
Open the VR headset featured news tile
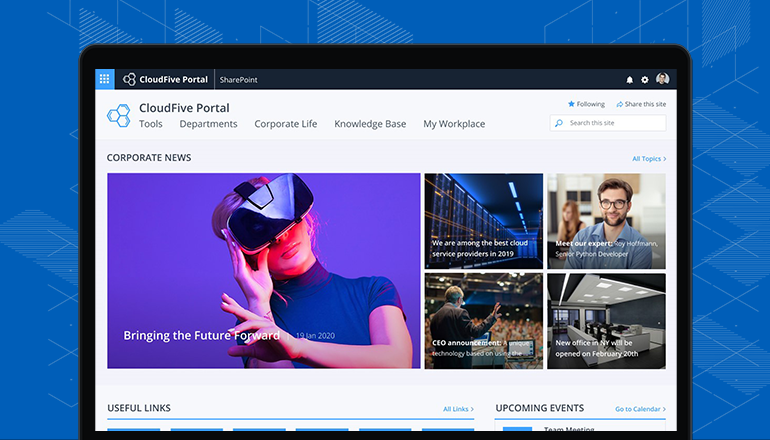point(264,270)
